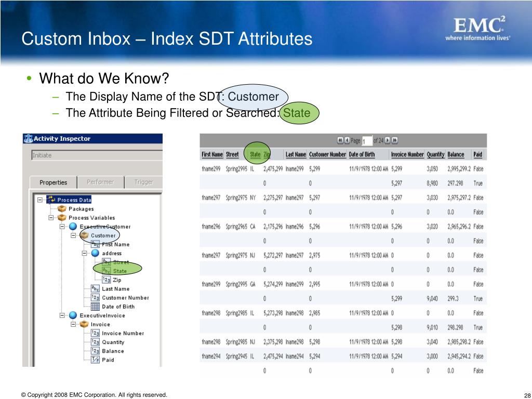Open the Trigger tab

143,182
